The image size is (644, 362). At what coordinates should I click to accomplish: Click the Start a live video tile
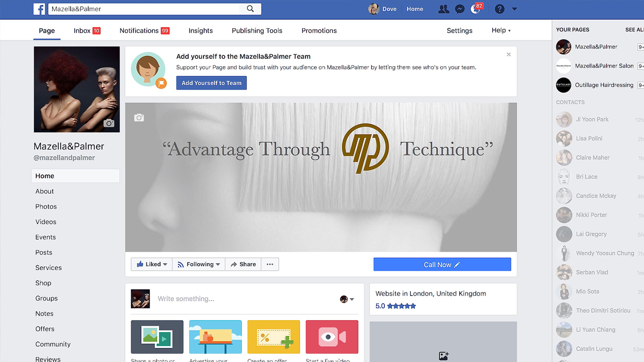(332, 337)
